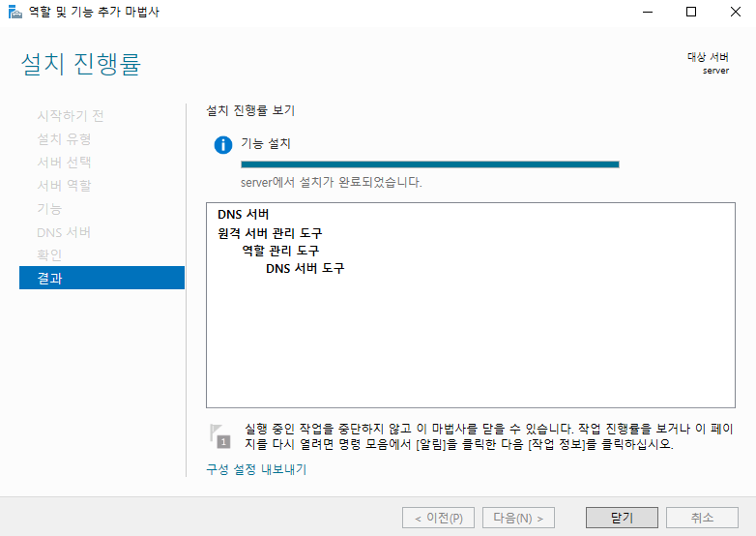The image size is (756, 536).
Task: Close the wizard with the X button
Action: pos(736,12)
